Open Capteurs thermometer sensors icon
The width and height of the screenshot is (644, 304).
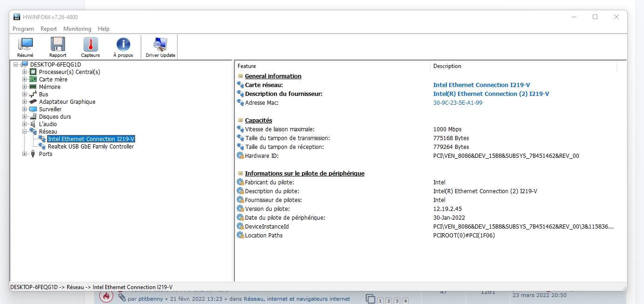click(90, 44)
